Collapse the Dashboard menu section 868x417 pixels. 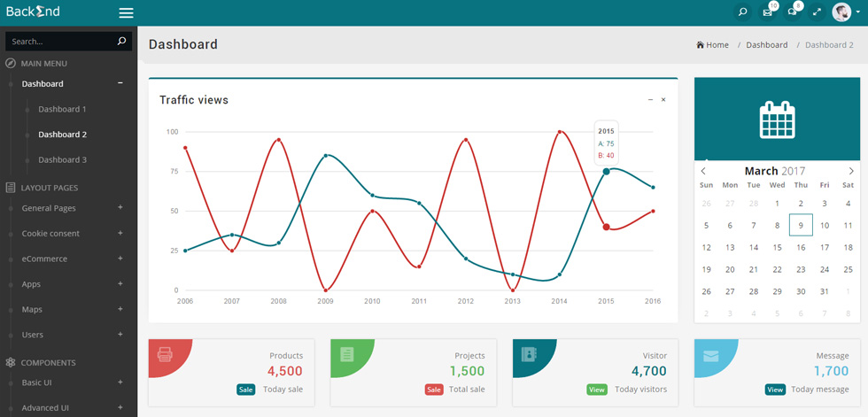click(120, 83)
